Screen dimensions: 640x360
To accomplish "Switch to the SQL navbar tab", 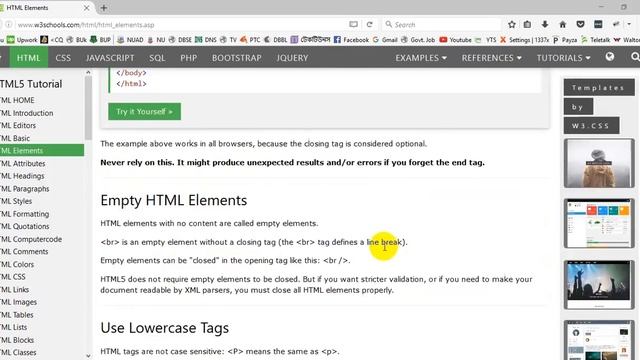I will 157,58.
